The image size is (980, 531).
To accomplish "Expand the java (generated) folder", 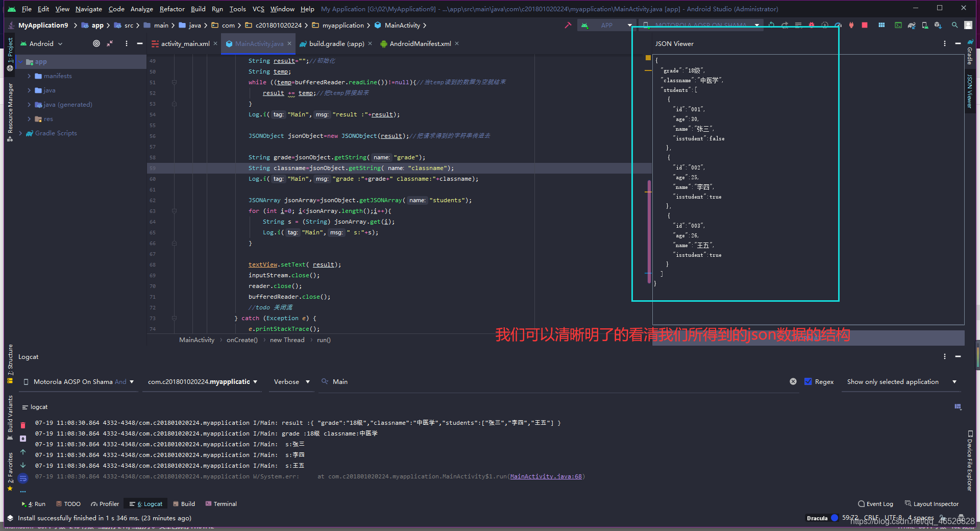I will pos(29,104).
